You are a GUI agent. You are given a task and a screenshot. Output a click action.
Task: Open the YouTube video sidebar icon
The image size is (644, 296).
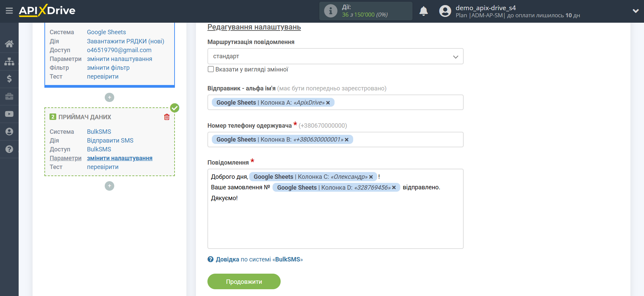click(x=9, y=114)
